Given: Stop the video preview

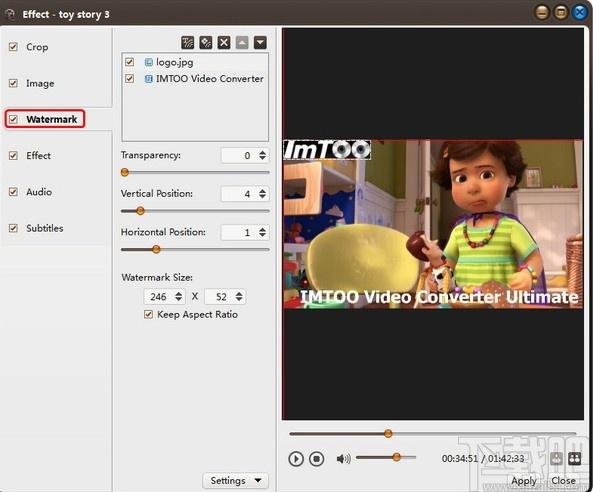Looking at the screenshot, I should (317, 459).
